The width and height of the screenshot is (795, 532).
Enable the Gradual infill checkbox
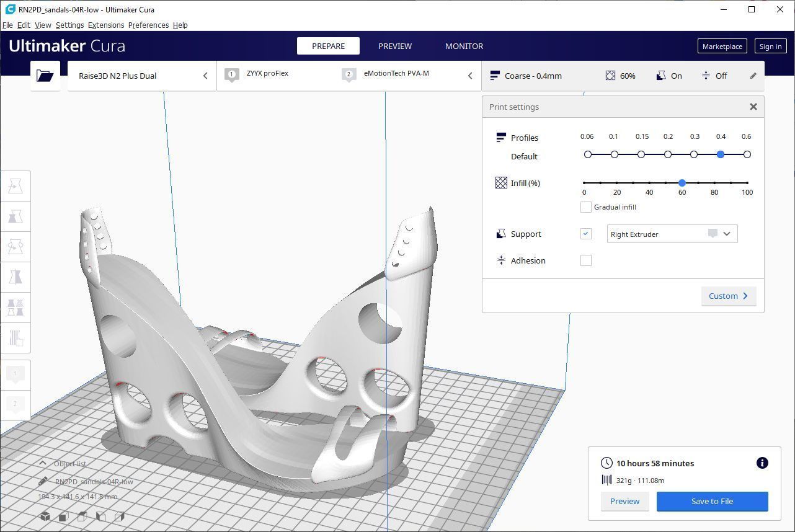585,207
